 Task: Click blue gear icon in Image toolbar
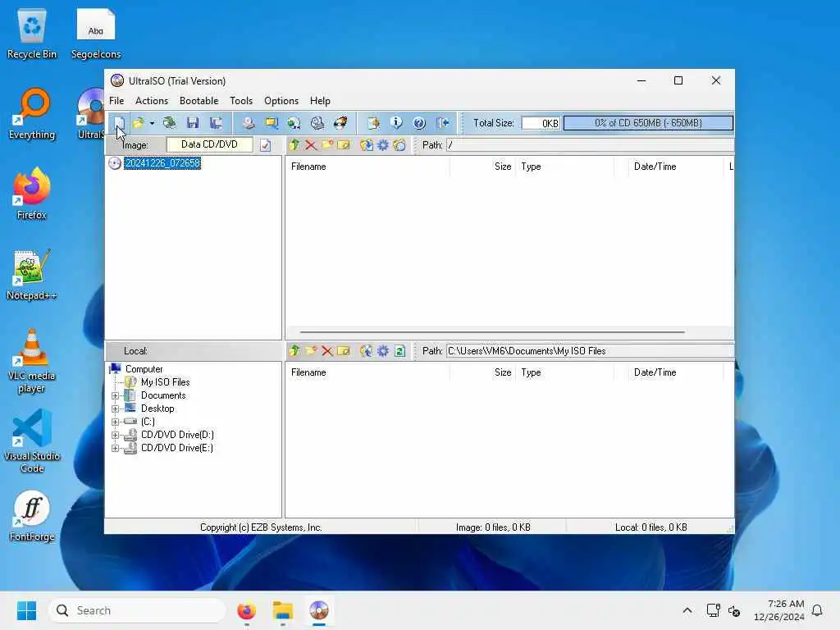point(383,145)
